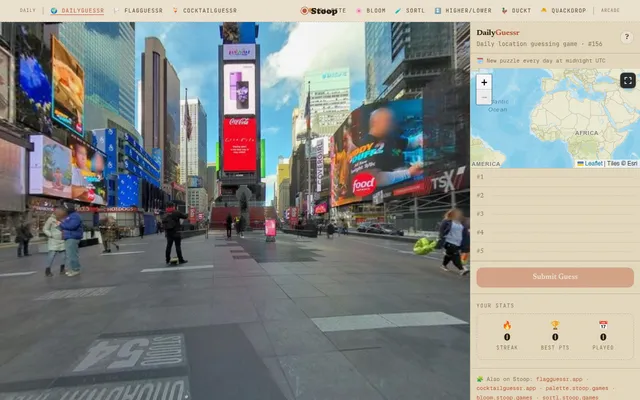Click the 'Tiles © Esri' attribution text

(x=622, y=163)
